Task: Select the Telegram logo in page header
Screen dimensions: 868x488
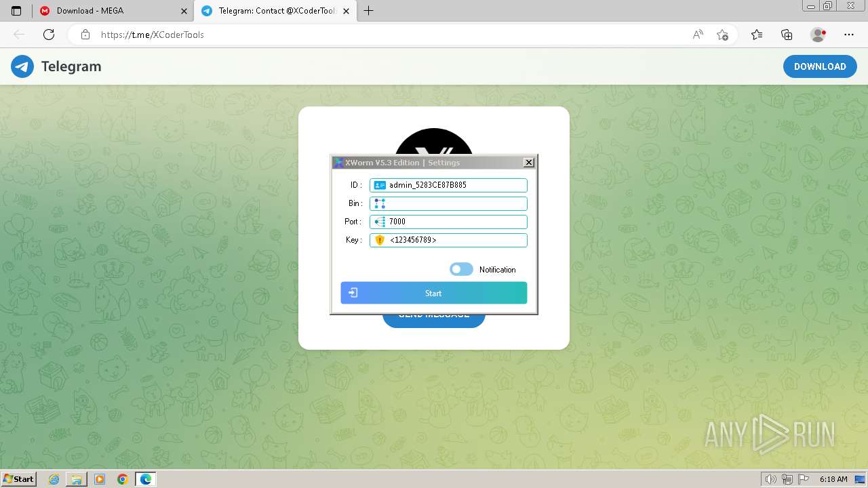Action: click(x=22, y=66)
